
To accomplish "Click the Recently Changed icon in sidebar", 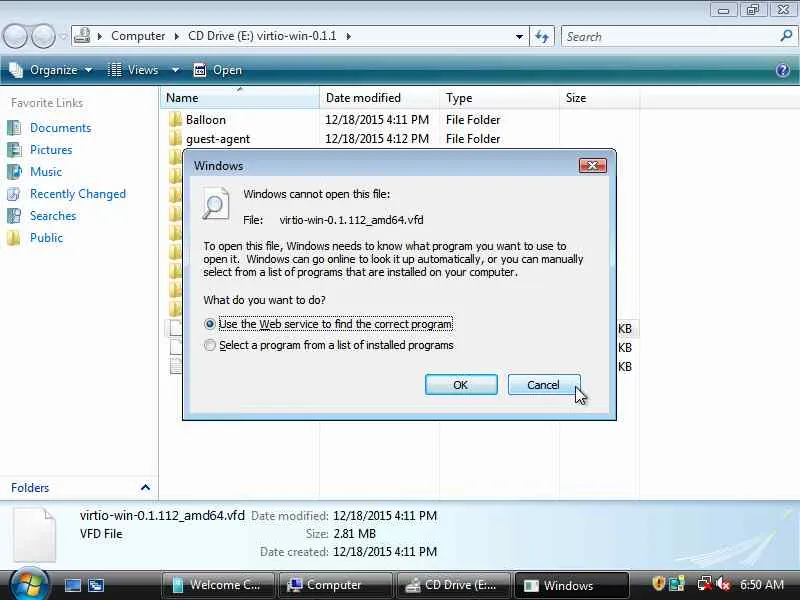I will [14, 194].
